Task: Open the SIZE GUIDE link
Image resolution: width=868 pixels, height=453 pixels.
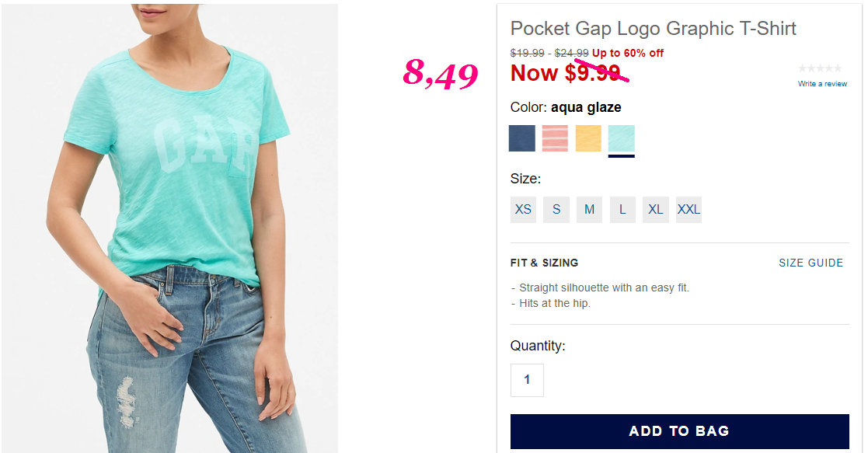Action: point(811,263)
